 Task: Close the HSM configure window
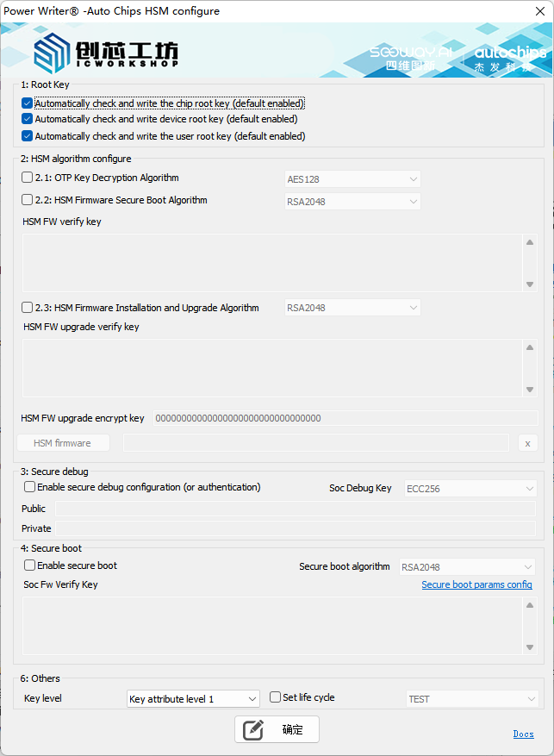click(x=533, y=11)
